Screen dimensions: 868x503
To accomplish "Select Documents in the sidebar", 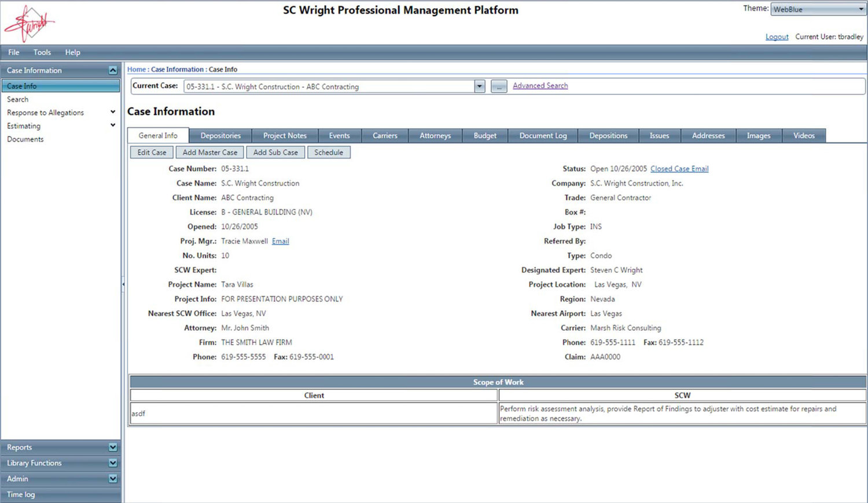I will click(25, 139).
